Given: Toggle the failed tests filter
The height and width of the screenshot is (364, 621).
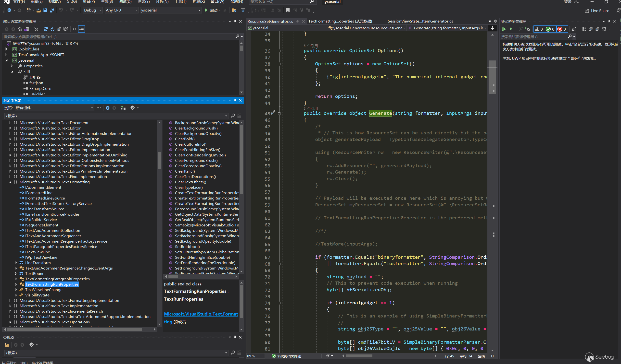Looking at the screenshot, I should [562, 29].
